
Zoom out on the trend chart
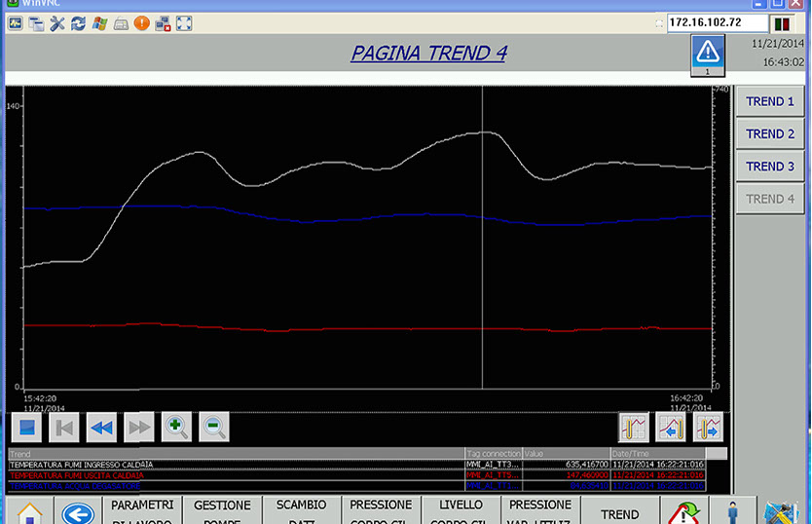click(213, 426)
